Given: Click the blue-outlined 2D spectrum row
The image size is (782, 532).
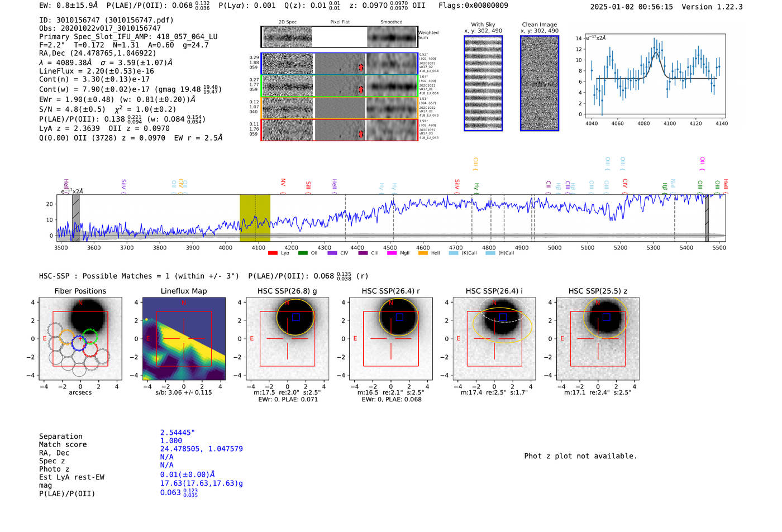Looking at the screenshot, I should point(340,64).
